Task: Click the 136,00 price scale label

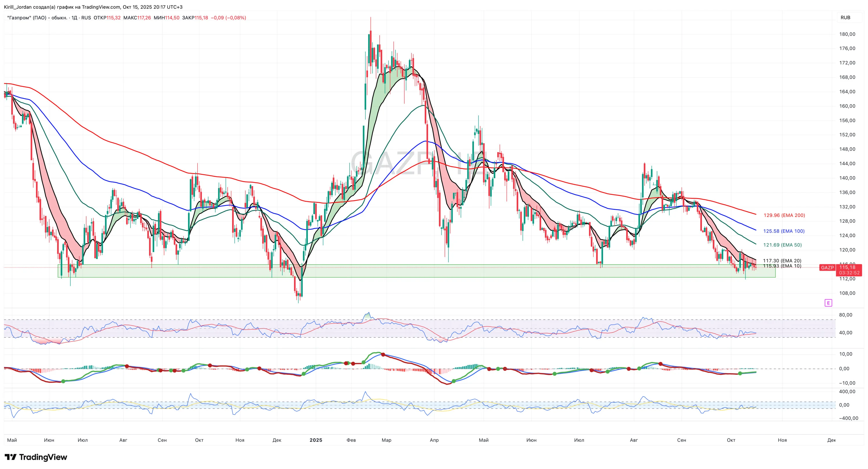Action: point(847,193)
